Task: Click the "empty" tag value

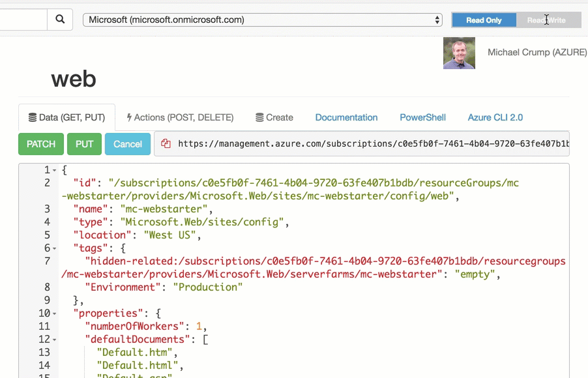Action: (x=475, y=274)
